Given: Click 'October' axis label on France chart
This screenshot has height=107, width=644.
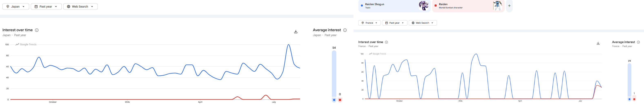Looking at the screenshot, I should pyautogui.click(x=399, y=101).
